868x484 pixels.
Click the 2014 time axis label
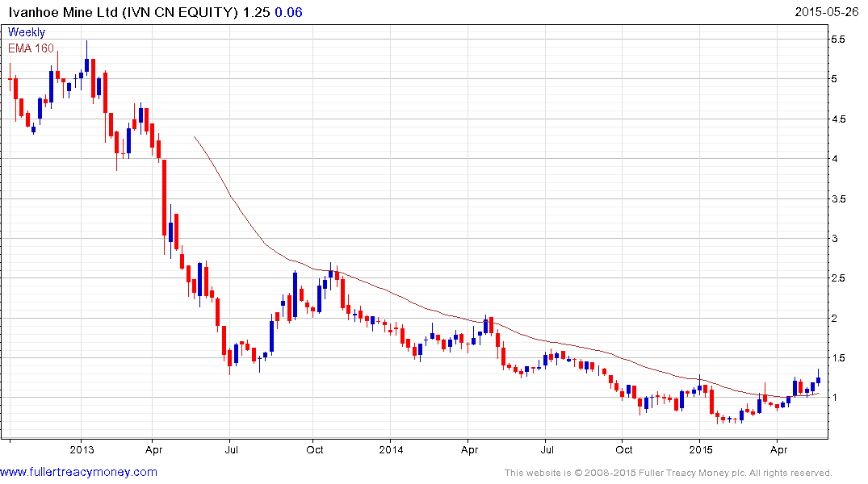pos(391,449)
